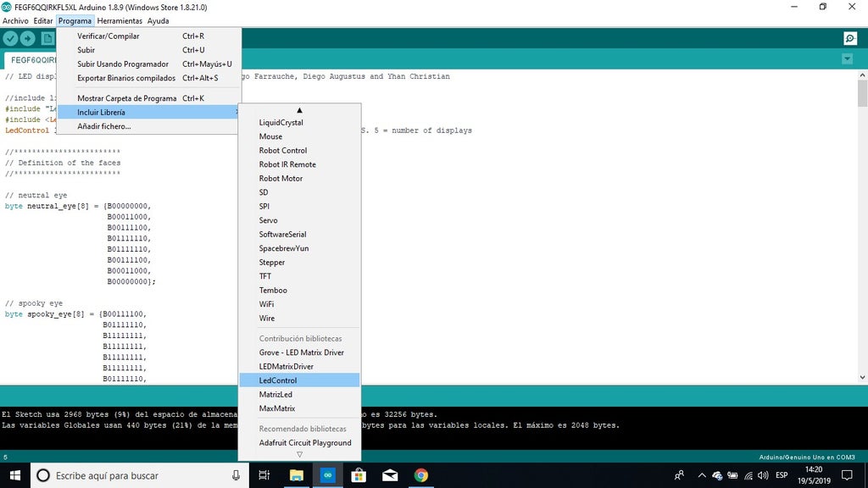Include the SpacebrewYun library
This screenshot has width=868, height=488.
(299, 248)
